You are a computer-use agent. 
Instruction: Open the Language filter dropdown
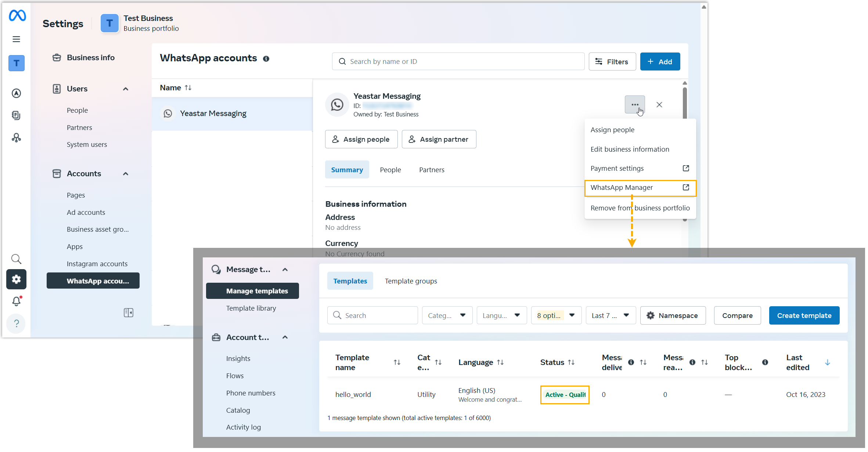[501, 315]
